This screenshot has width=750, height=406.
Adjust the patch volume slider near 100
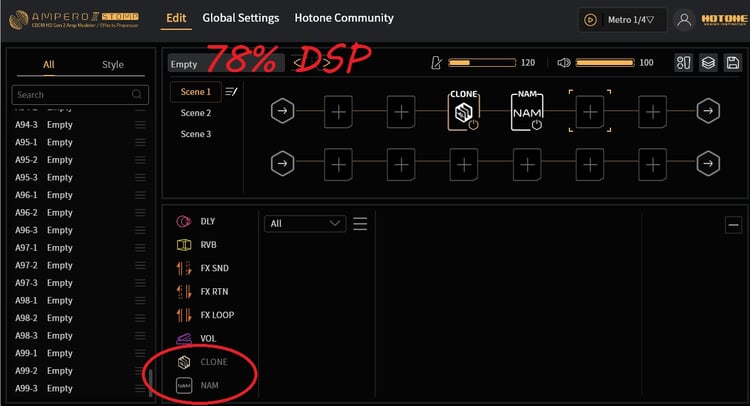[x=605, y=63]
